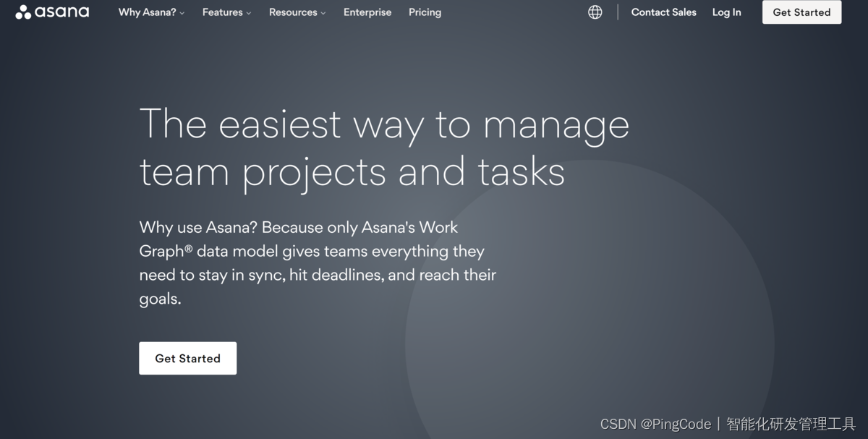Image resolution: width=868 pixels, height=439 pixels.
Task: Click Get Started in the top navigation
Action: pyautogui.click(x=801, y=12)
